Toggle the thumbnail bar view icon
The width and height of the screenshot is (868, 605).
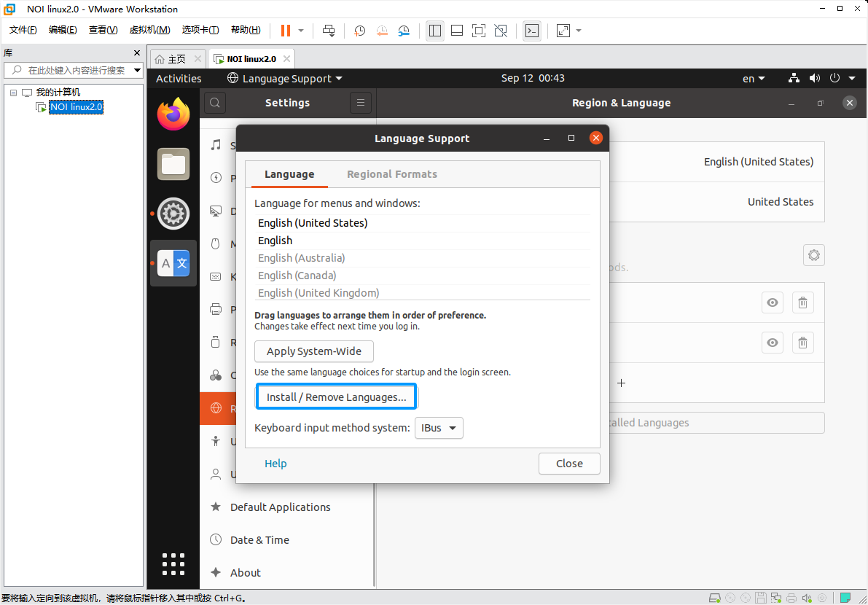(x=457, y=31)
